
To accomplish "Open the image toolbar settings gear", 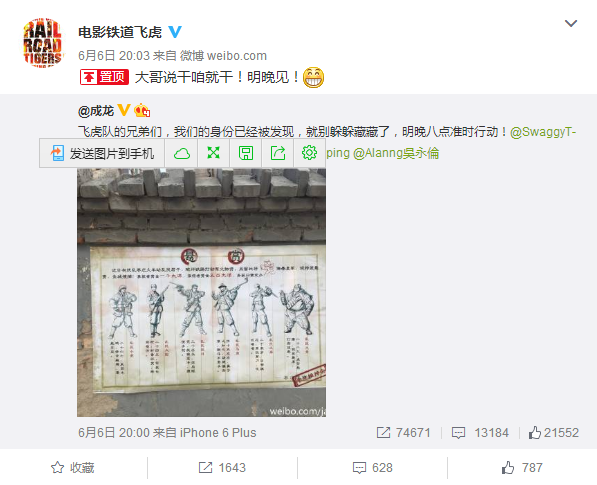I will coord(309,153).
